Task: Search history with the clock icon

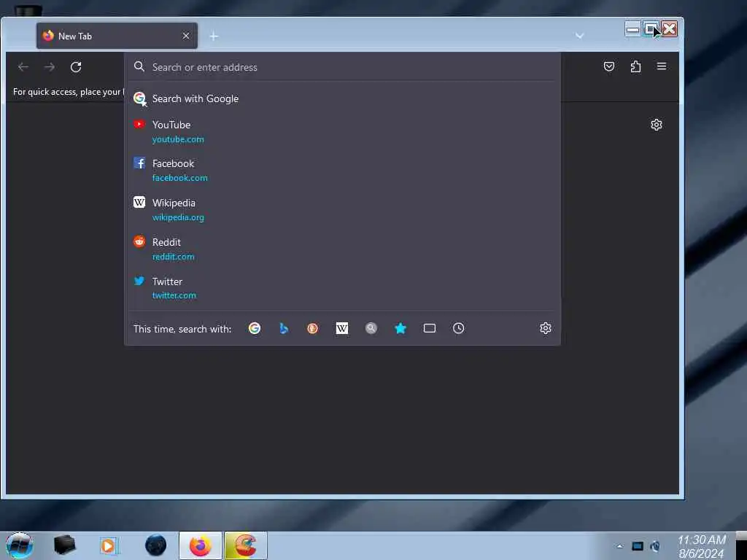Action: tap(458, 328)
